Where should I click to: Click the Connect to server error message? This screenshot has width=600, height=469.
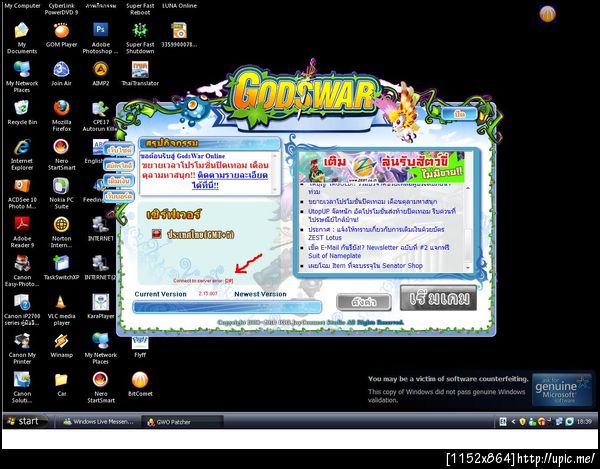203,281
